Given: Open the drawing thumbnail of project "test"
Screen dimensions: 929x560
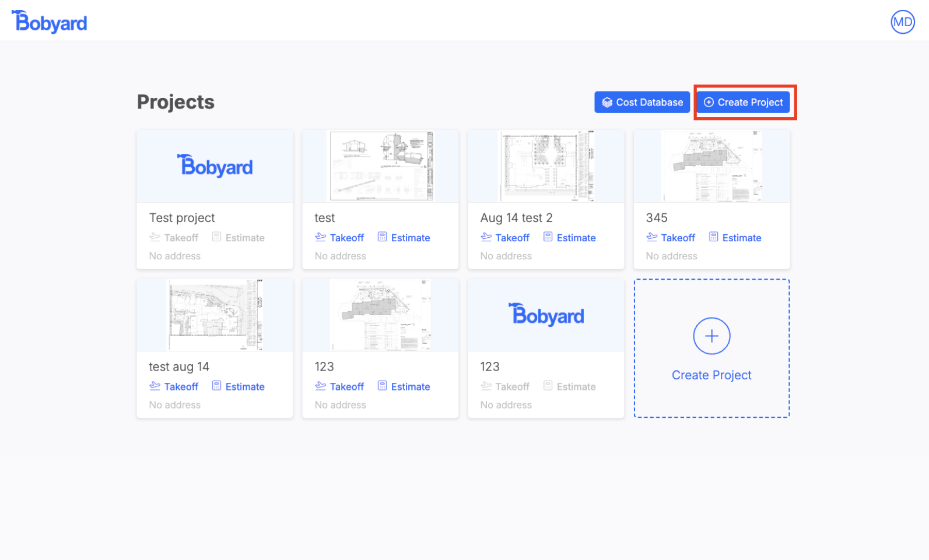Looking at the screenshot, I should point(380,166).
